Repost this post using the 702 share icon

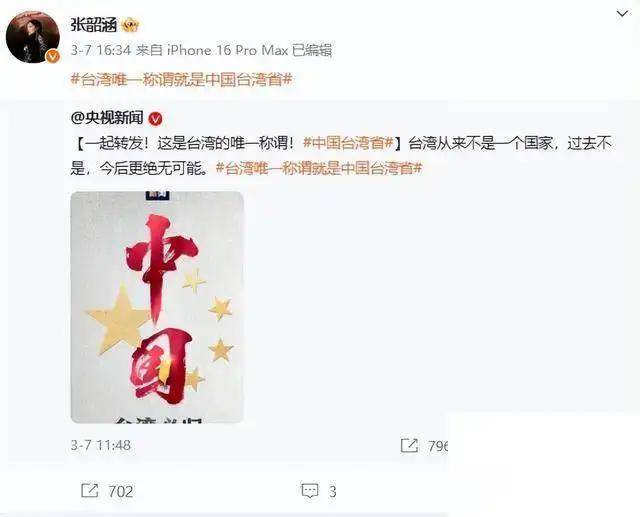[89, 490]
